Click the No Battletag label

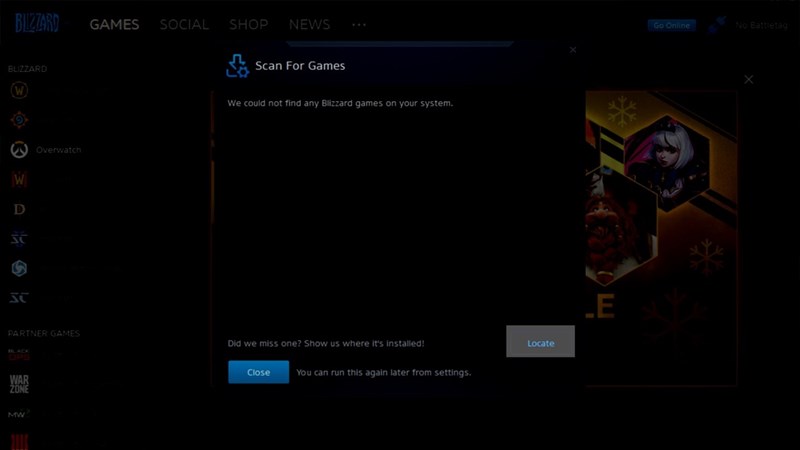click(x=761, y=25)
